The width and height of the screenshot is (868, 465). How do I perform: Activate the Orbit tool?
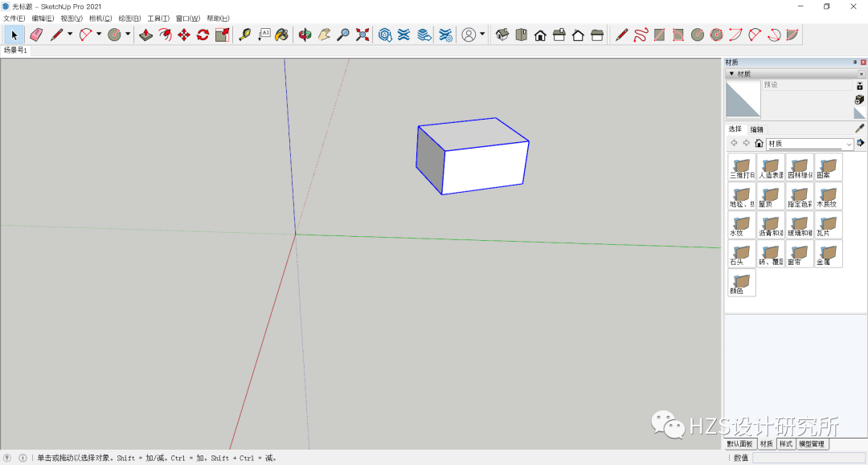(x=305, y=35)
